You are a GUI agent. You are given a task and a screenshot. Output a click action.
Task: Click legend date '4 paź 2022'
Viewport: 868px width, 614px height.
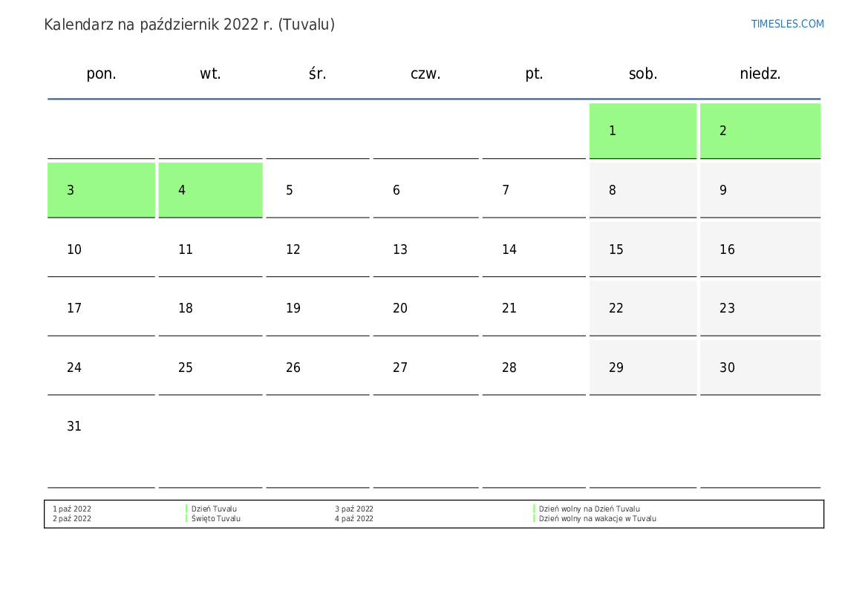click(353, 519)
